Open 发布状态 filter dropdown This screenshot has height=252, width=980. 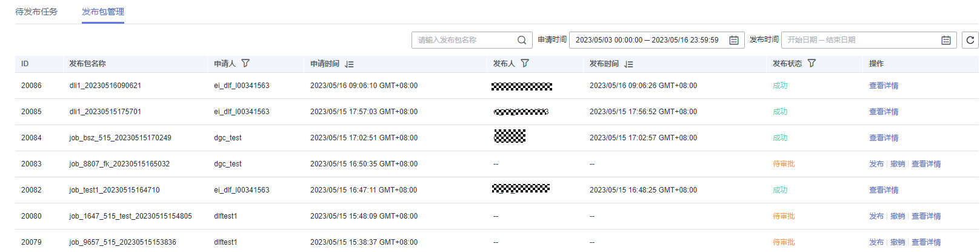[812, 63]
